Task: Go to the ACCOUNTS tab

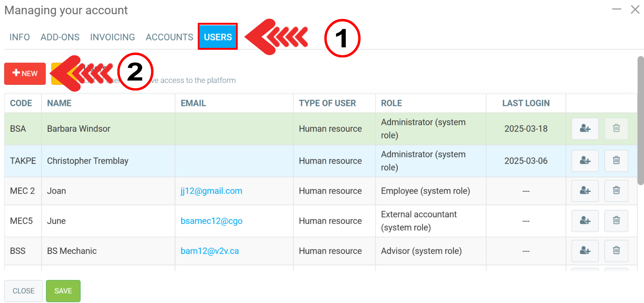Action: click(x=169, y=37)
